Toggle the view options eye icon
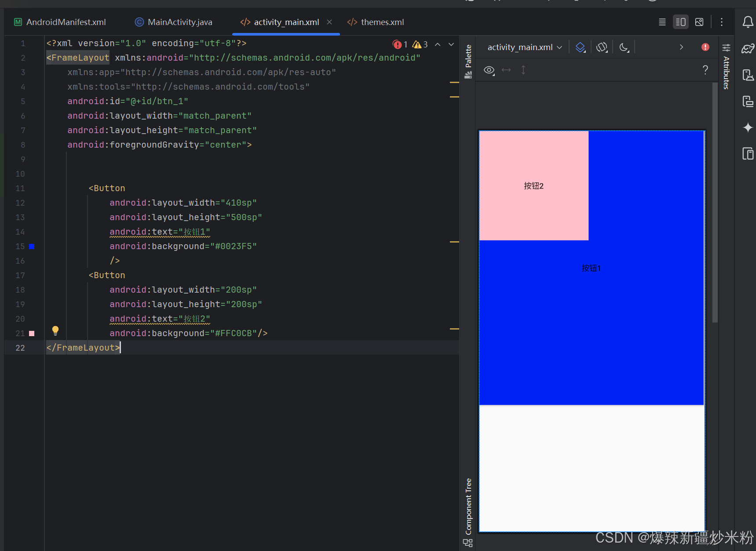 [x=489, y=70]
